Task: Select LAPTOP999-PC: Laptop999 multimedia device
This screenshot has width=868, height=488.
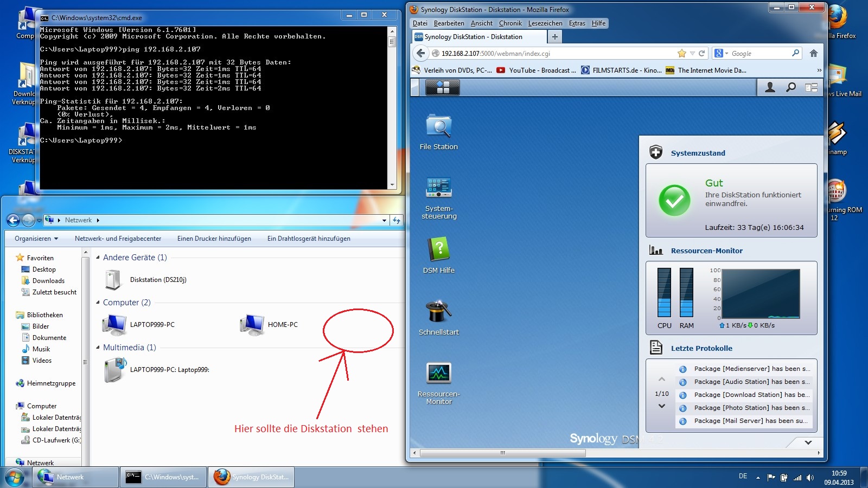Action: click(x=157, y=370)
